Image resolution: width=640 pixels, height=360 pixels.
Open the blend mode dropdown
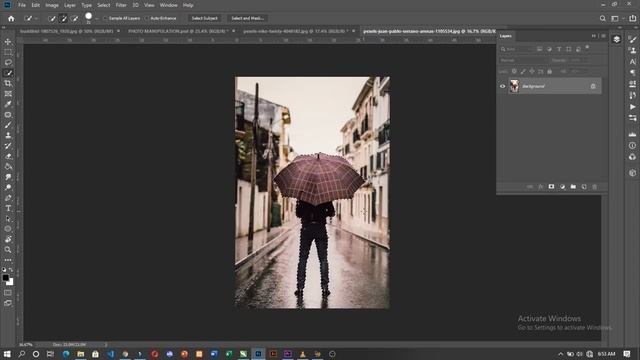coord(523,60)
